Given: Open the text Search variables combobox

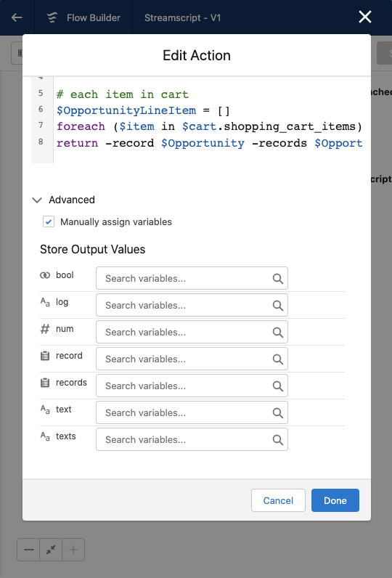Looking at the screenshot, I should click(x=192, y=413).
